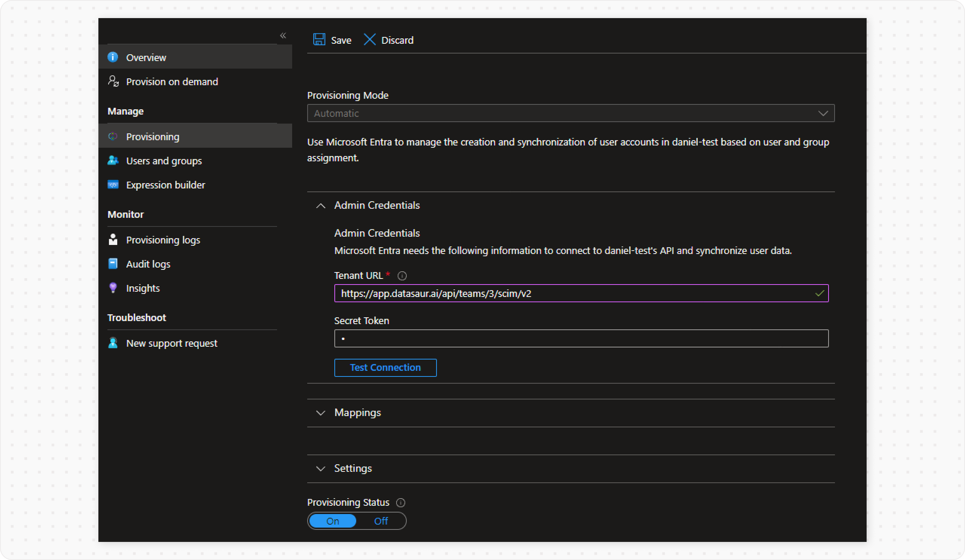Click into the Secret Token field
The width and height of the screenshot is (965, 560).
pyautogui.click(x=581, y=338)
